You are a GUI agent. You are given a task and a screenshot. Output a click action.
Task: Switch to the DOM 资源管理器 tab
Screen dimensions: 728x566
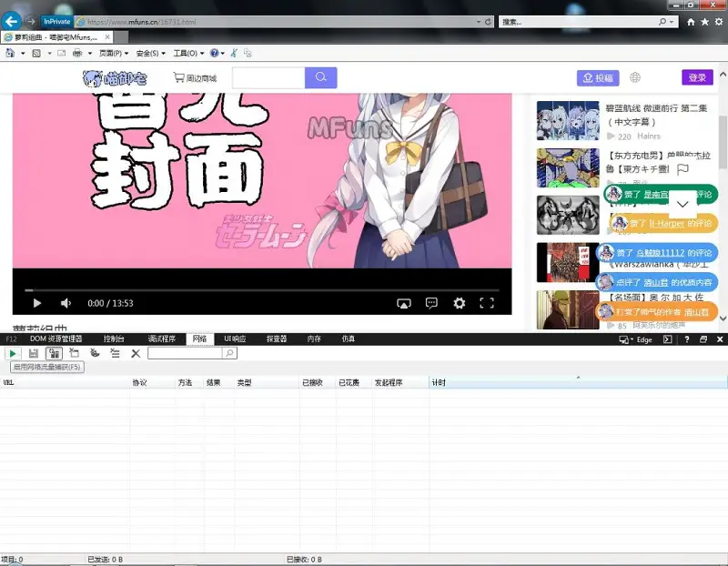pos(56,339)
